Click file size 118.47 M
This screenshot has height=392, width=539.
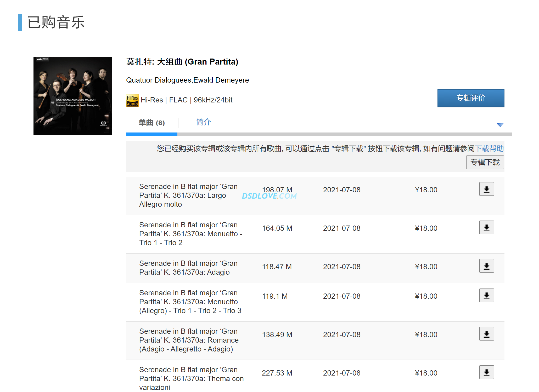click(277, 267)
